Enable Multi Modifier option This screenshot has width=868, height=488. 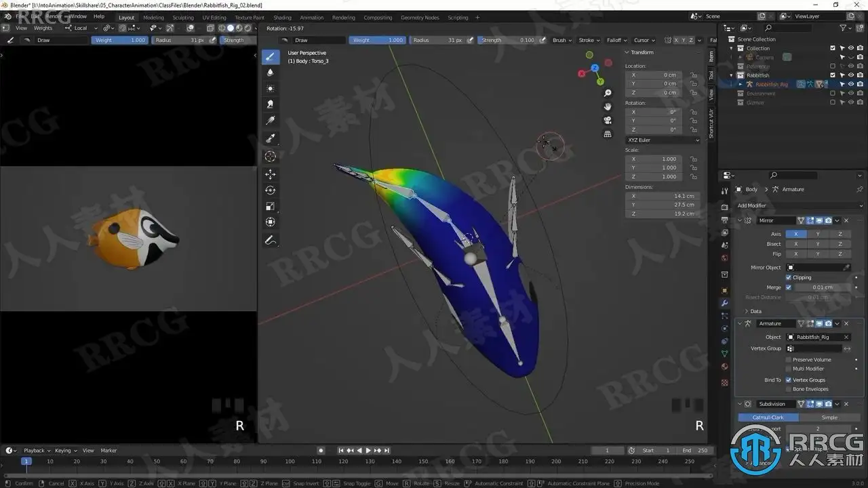tap(789, 369)
